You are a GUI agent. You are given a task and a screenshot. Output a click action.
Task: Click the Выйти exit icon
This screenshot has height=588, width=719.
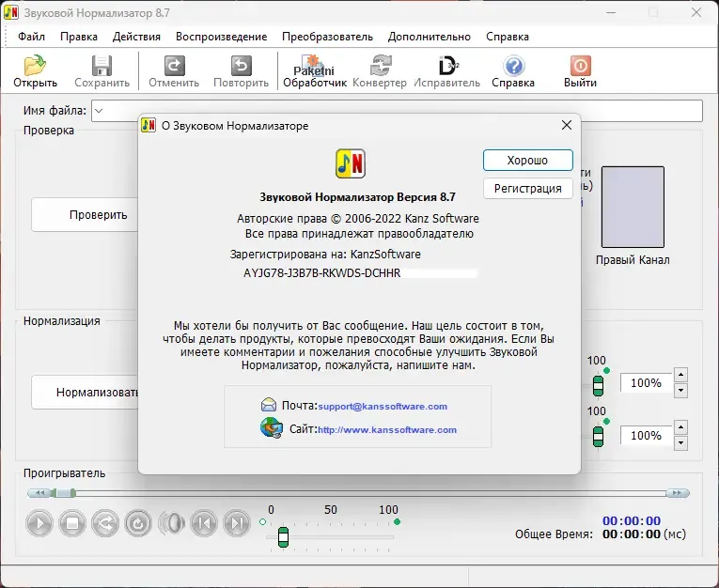(x=581, y=66)
